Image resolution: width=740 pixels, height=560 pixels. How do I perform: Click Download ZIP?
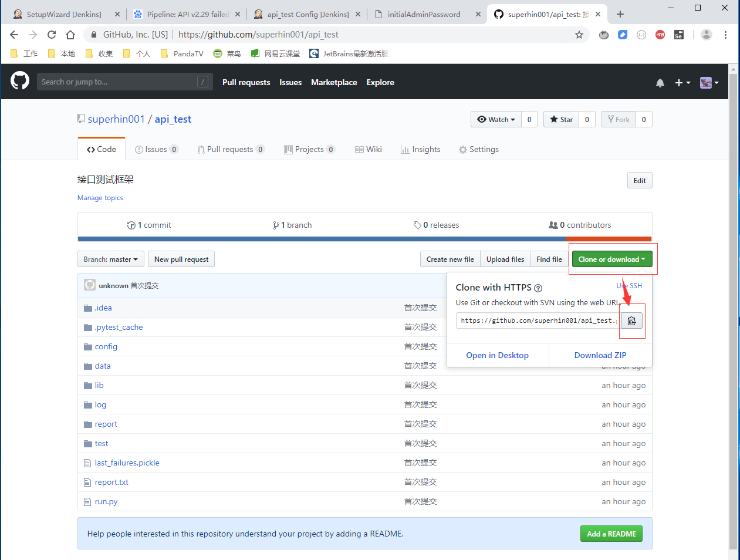[600, 355]
